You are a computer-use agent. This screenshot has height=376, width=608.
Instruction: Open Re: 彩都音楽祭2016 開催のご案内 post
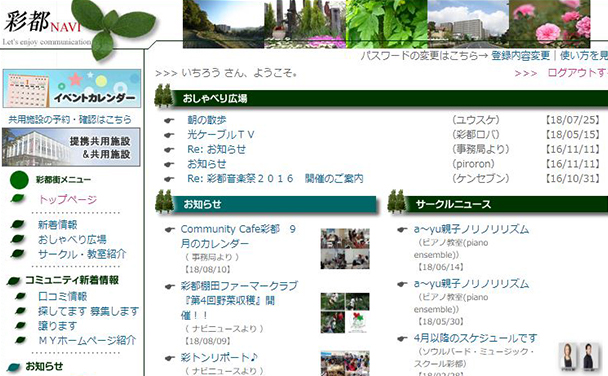pyautogui.click(x=275, y=178)
